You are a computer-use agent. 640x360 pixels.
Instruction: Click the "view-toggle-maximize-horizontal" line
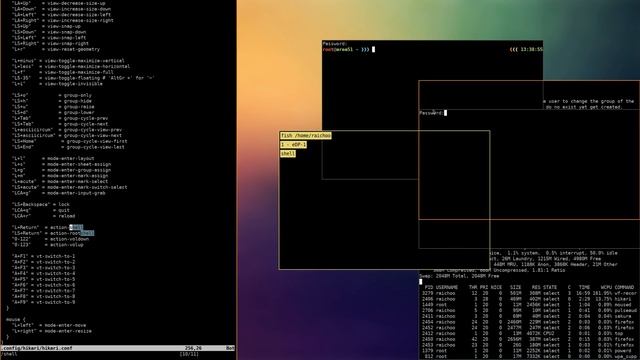pos(71,66)
